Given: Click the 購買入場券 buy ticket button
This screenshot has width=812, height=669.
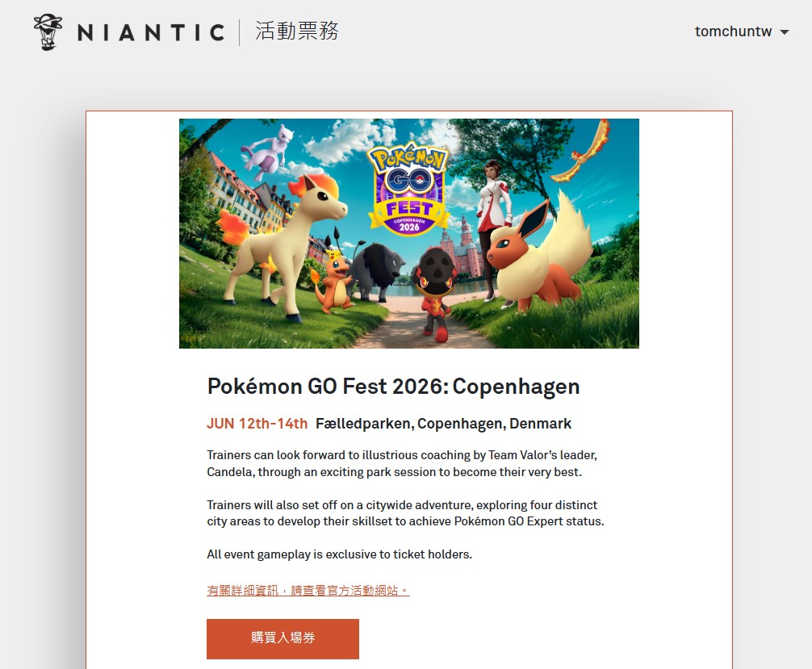Looking at the screenshot, I should [283, 638].
